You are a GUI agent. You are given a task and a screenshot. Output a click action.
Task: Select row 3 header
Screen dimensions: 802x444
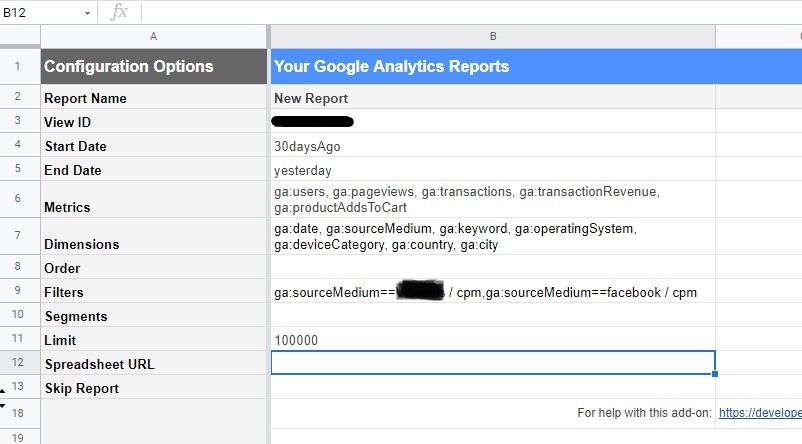click(x=20, y=121)
